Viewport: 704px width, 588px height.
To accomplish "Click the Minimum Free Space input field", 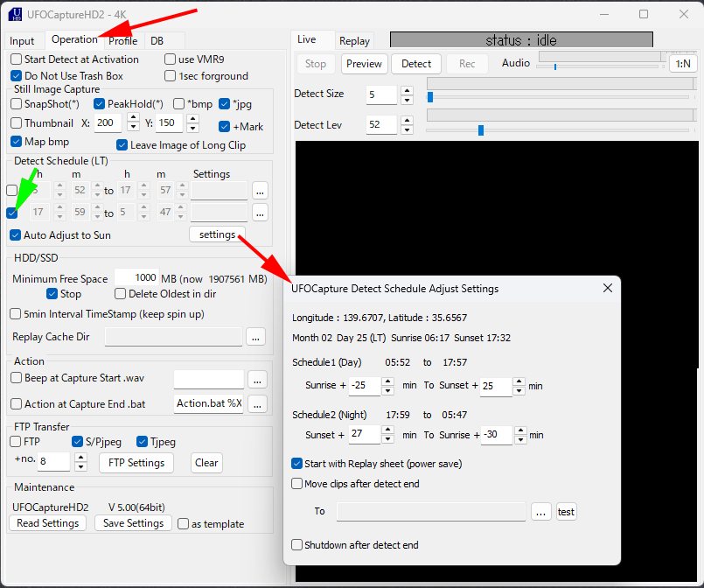I will click(137, 278).
